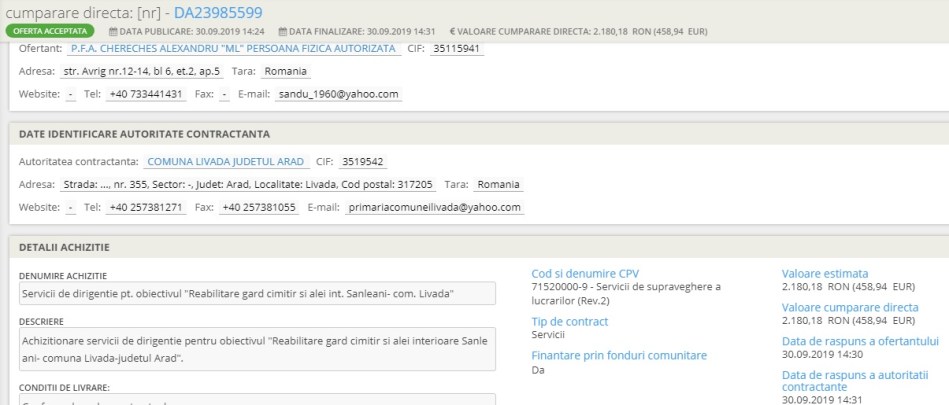Open the DA23985599 purchase code link
Viewport: 949px width, 405px height.
click(x=219, y=12)
